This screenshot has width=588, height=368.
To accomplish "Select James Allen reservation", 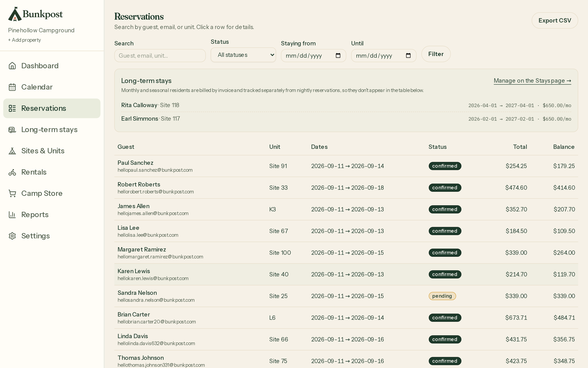I will [346, 209].
